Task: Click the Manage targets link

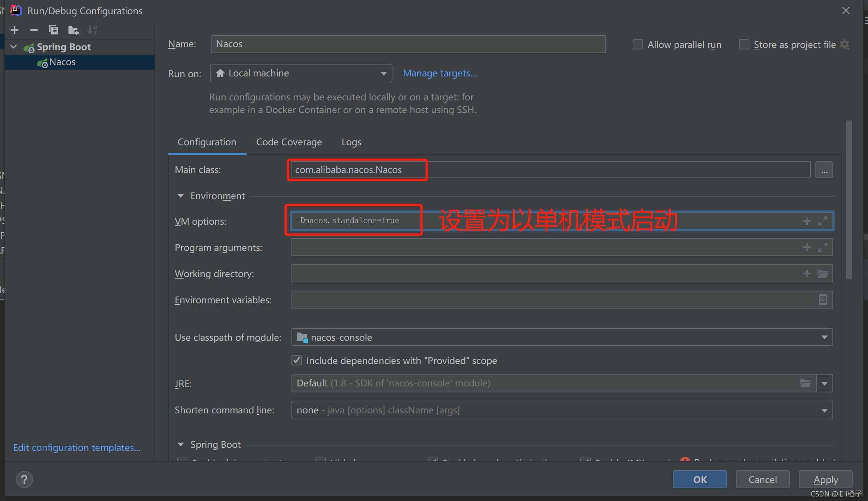Action: pyautogui.click(x=440, y=73)
